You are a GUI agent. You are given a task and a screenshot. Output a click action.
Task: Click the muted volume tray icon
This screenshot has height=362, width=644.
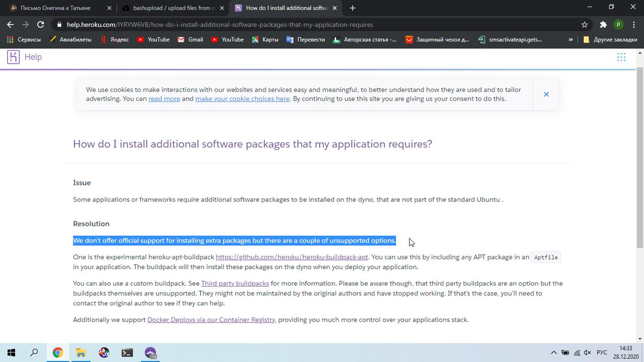point(587,353)
